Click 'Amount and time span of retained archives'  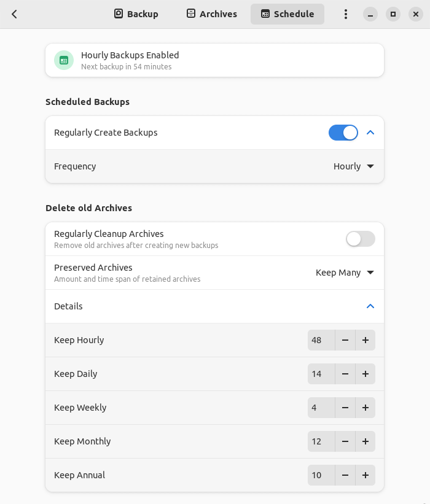click(x=127, y=279)
